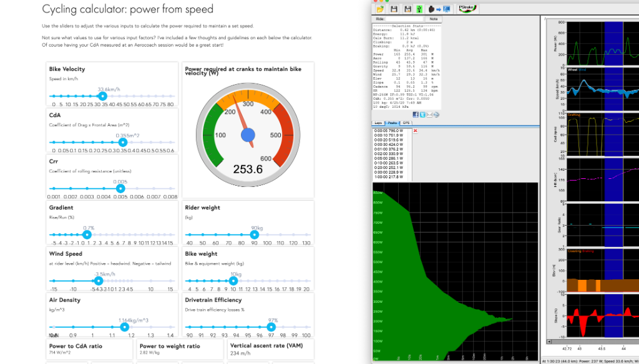This screenshot has height=364, width=639.
Task: Open a ride file with the folder icon
Action: [x=381, y=9]
